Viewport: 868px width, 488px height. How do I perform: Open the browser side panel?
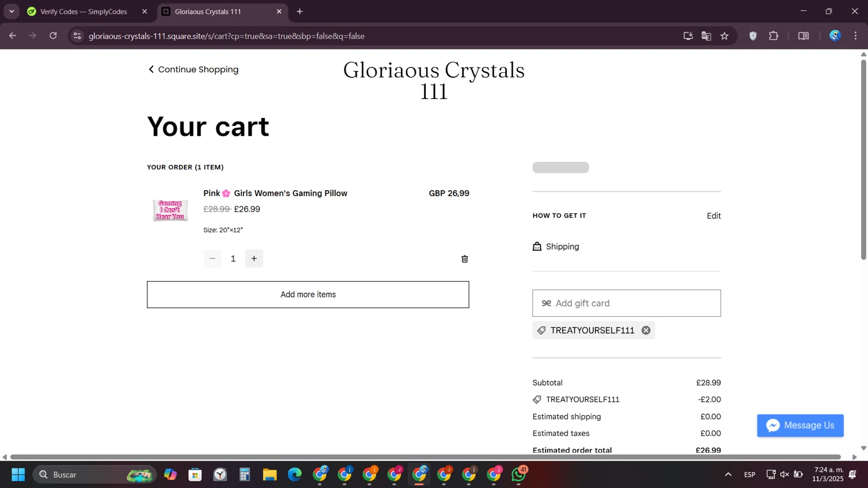(x=804, y=36)
